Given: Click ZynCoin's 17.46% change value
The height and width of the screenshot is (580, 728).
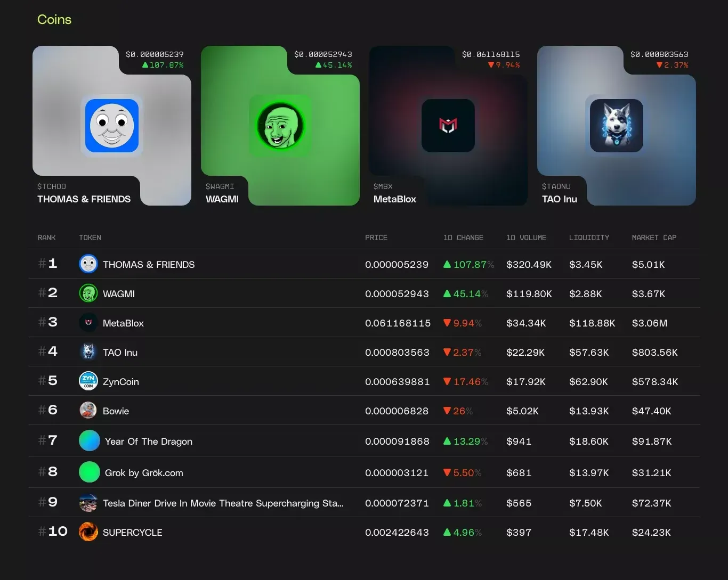Looking at the screenshot, I should click(x=466, y=382).
